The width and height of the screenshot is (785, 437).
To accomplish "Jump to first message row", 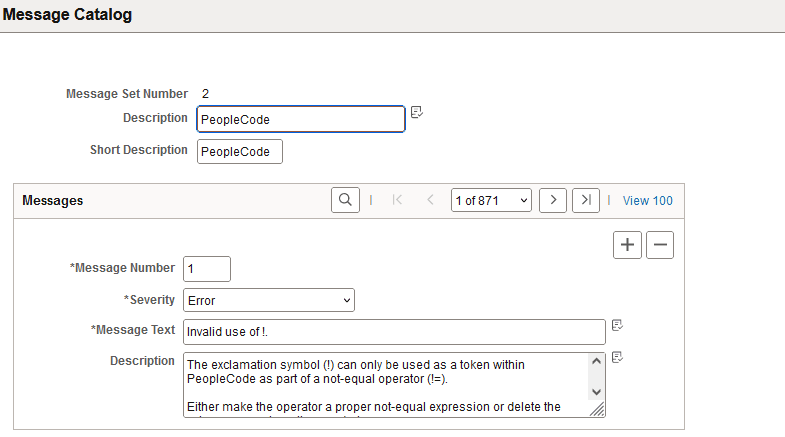I will pos(397,200).
